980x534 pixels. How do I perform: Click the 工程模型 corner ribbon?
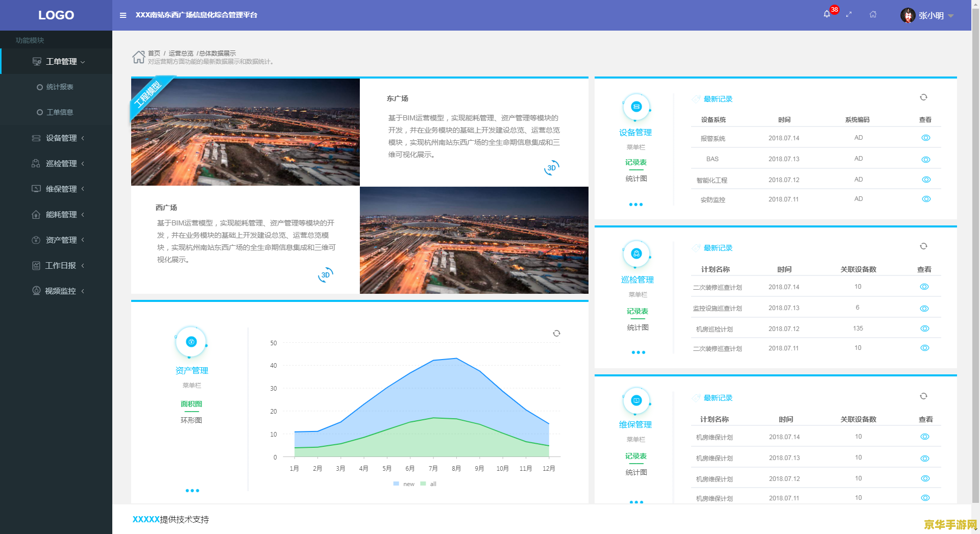click(148, 94)
